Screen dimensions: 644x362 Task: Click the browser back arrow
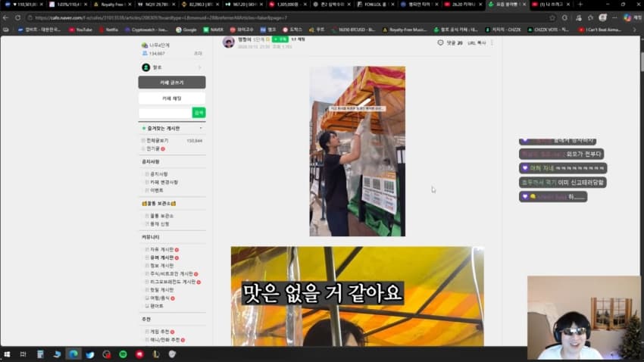pos(6,17)
